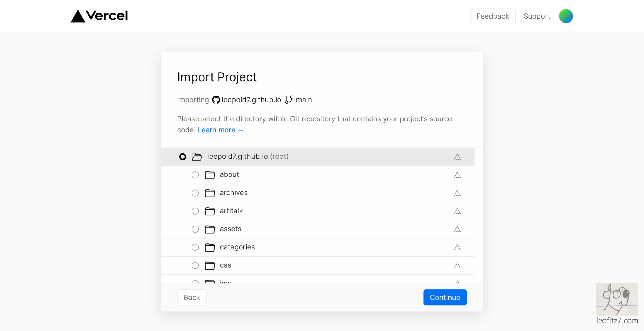
Task: Select the artitalk directory radio button
Action: point(195,211)
